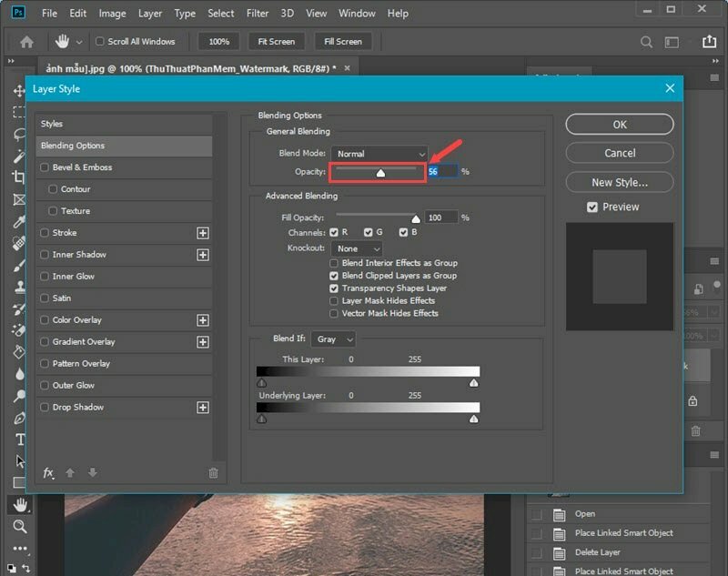
Task: Open the Blend If Gray dropdown
Action: 333,339
